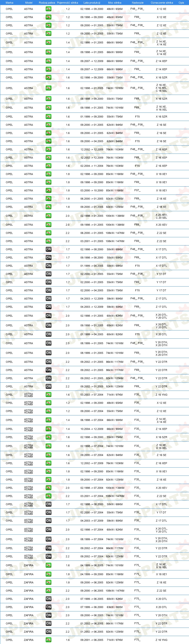Select petrol icon in Zafira Z 16 YNG row
Viewport: 189px width, 644px height.
coord(49,640)
